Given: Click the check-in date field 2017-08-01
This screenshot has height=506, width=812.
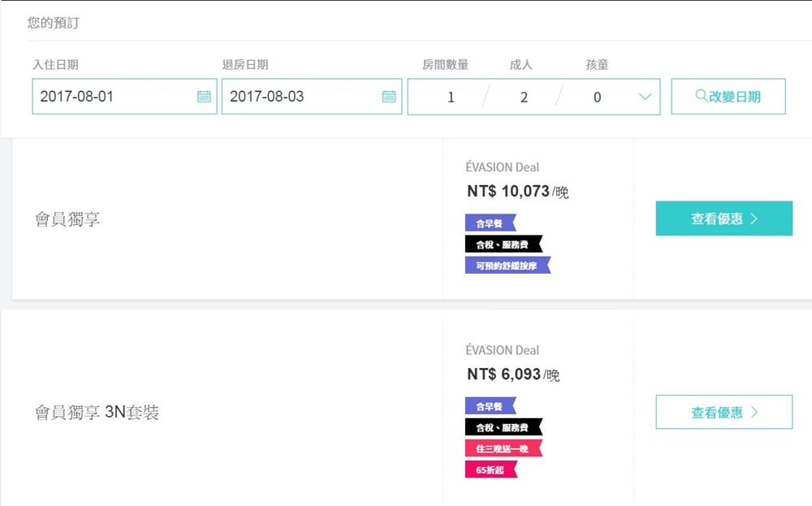Looking at the screenshot, I should (x=114, y=97).
